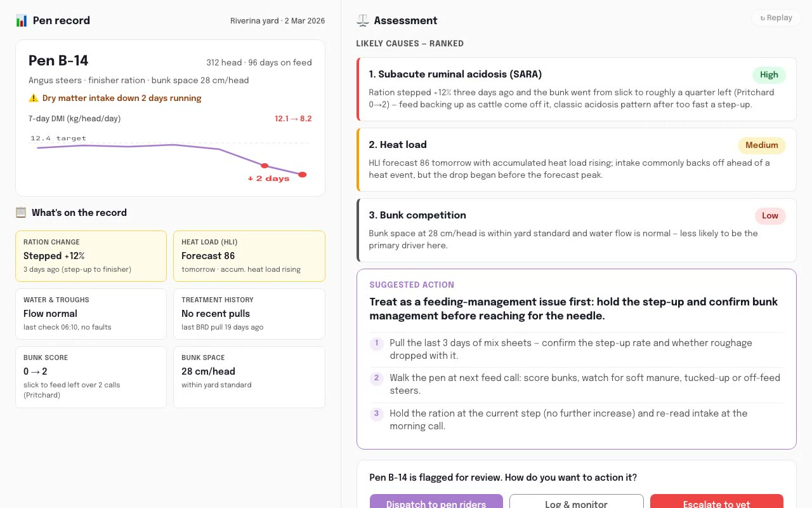
Task: Click the step 3 number badge
Action: pos(376,413)
